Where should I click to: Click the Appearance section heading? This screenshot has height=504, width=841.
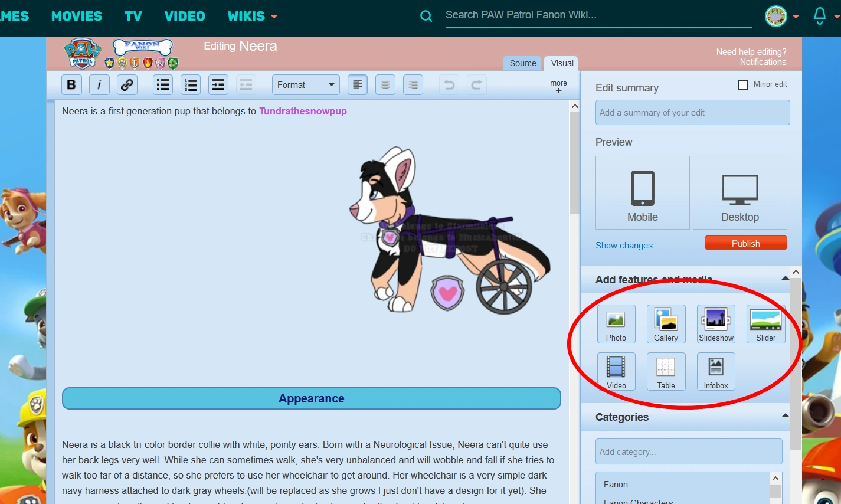point(312,398)
